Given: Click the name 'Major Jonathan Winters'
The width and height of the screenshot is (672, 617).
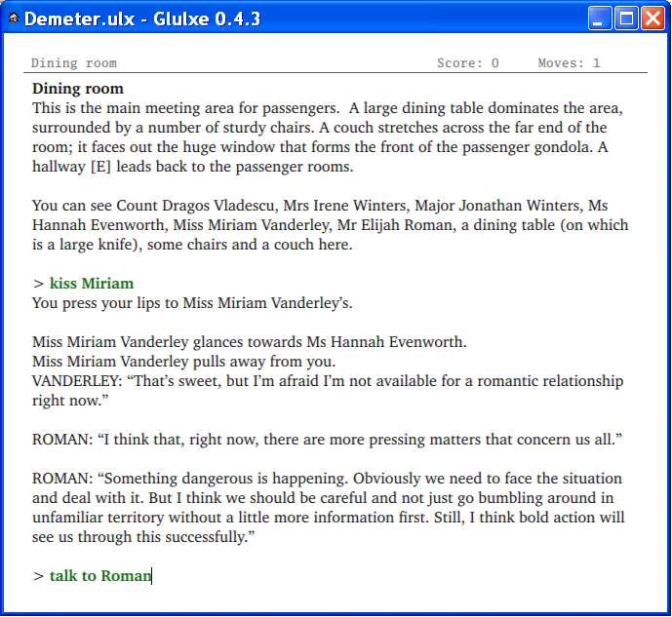Looking at the screenshot, I should coord(498,206).
